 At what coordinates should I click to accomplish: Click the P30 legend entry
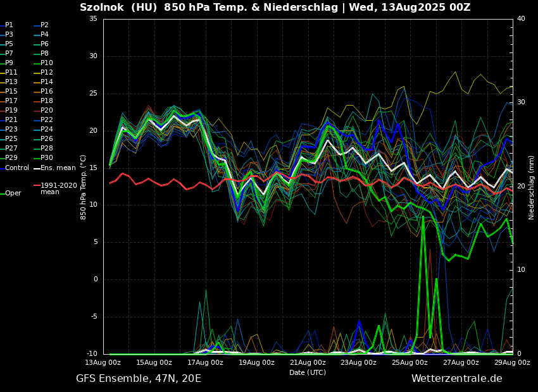(x=46, y=158)
